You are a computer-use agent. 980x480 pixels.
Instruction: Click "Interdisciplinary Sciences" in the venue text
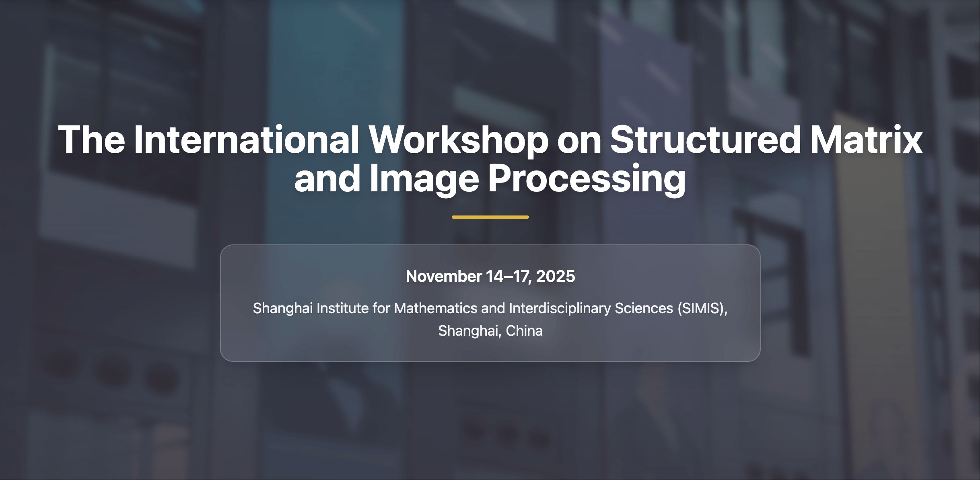pos(591,308)
